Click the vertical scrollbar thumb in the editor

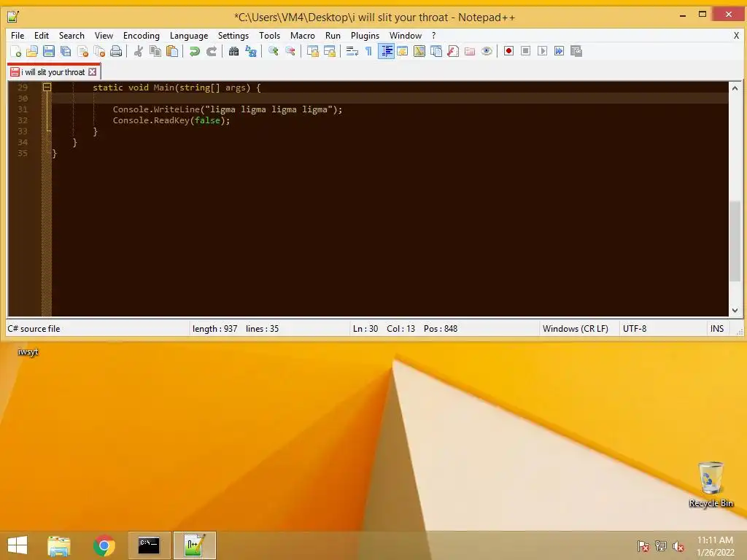pos(735,241)
